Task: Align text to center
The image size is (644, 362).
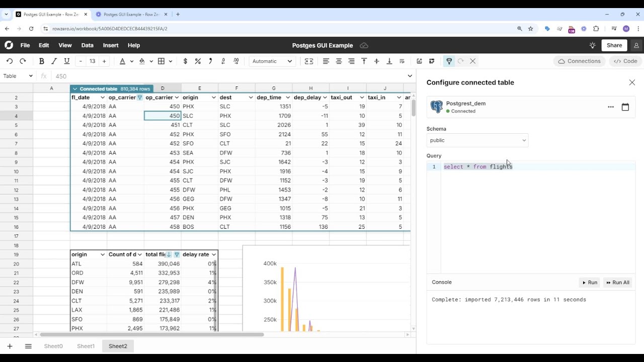Action: pos(339,61)
